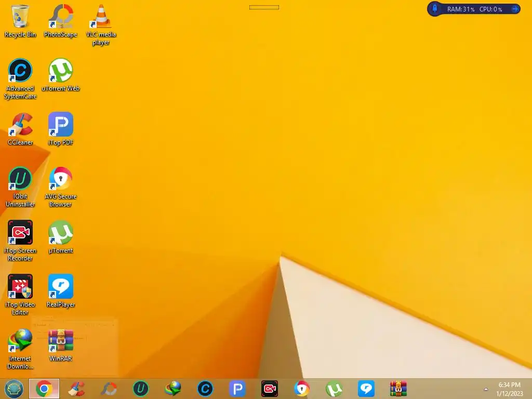Open iTop PDF from the taskbar
This screenshot has width=532, height=399.
coord(237,389)
